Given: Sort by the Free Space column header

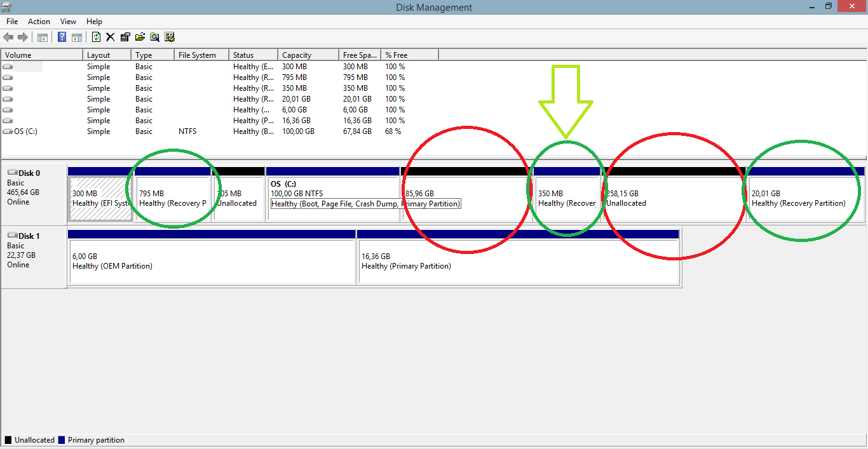Looking at the screenshot, I should click(x=360, y=55).
